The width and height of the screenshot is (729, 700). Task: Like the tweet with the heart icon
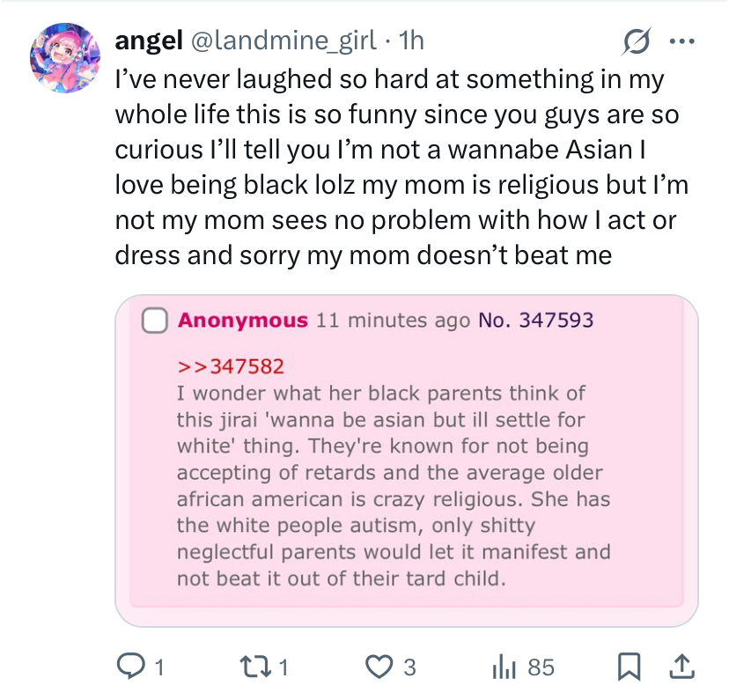tap(379, 667)
